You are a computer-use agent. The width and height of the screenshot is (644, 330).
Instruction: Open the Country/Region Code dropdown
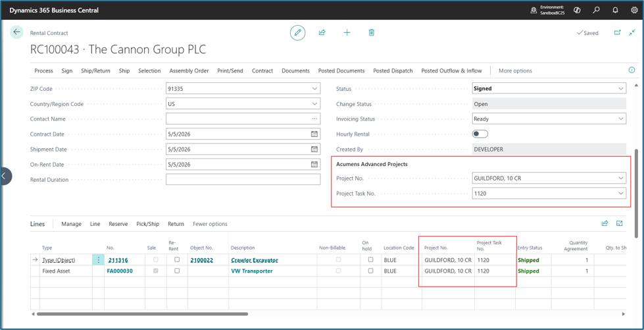[x=314, y=103]
